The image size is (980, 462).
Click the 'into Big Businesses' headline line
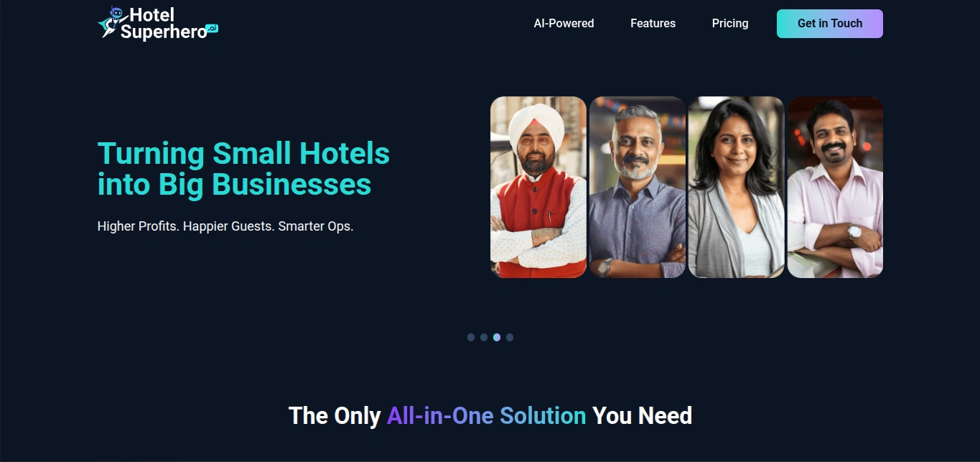coord(234,184)
